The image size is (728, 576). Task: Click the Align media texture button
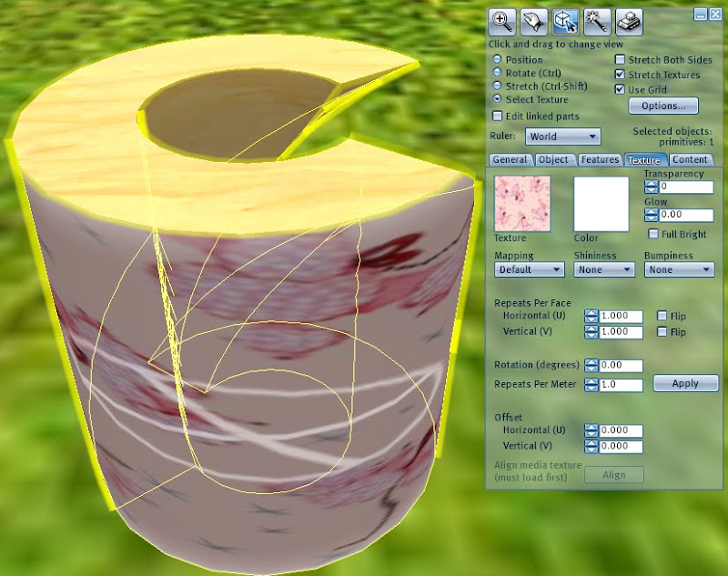pyautogui.click(x=613, y=475)
